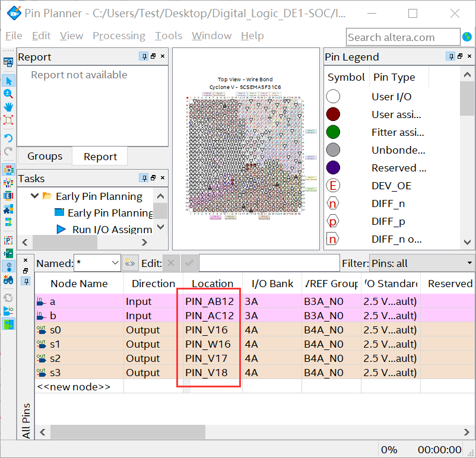Toggle the highlighted blue pin legend icon
476x458 pixels.
tap(8, 266)
